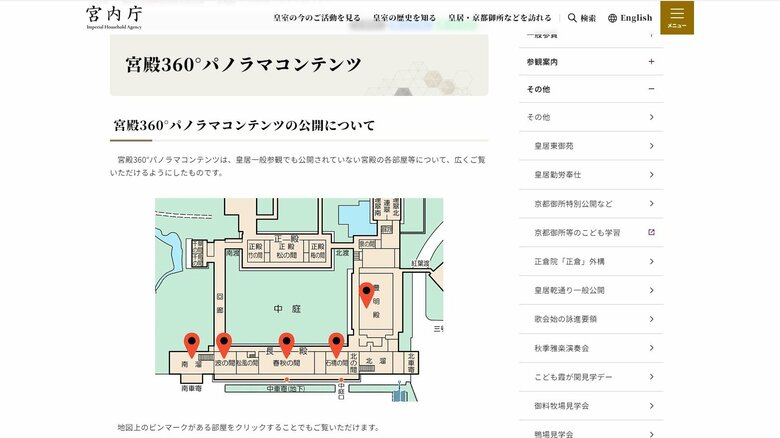Screen dimensions: 780x438
Task: Click the 正殿竹の間 room on the map
Action: [255, 251]
